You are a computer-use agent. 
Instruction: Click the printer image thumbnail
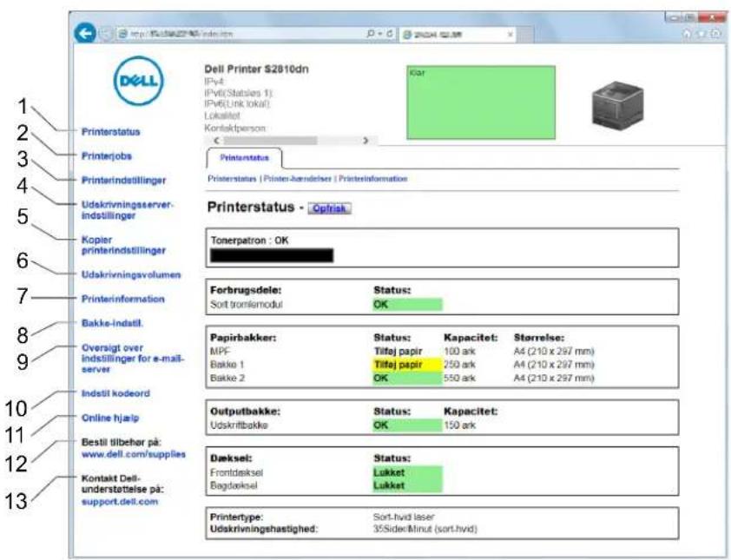click(618, 104)
